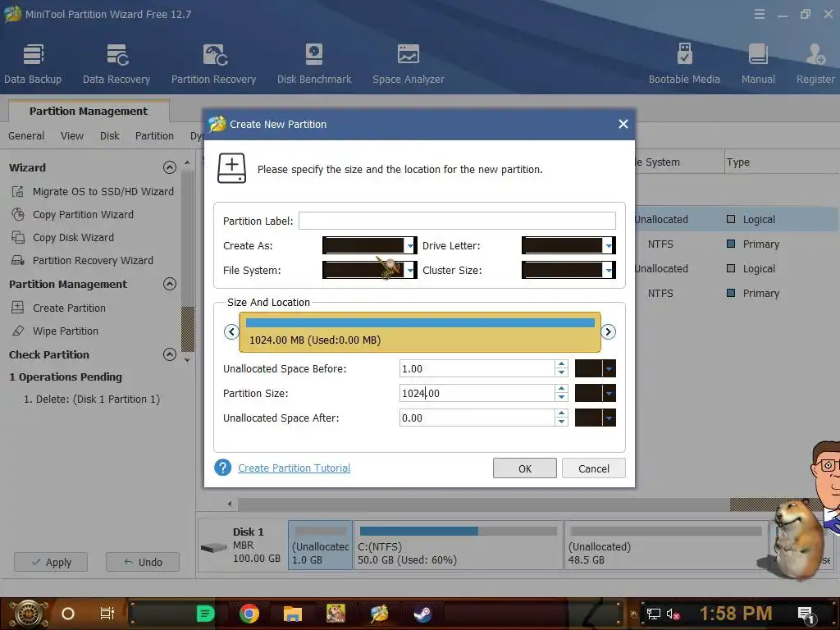Select the C:(NTFS) 50.0 GB partition block
Image resolution: width=840 pixels, height=630 pixels.
[458, 545]
